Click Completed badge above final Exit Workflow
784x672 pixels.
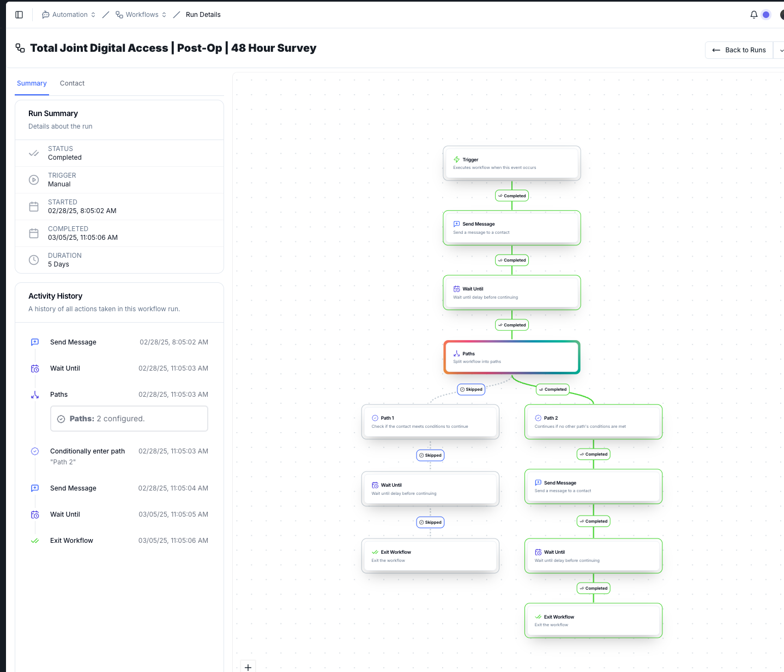[593, 589]
